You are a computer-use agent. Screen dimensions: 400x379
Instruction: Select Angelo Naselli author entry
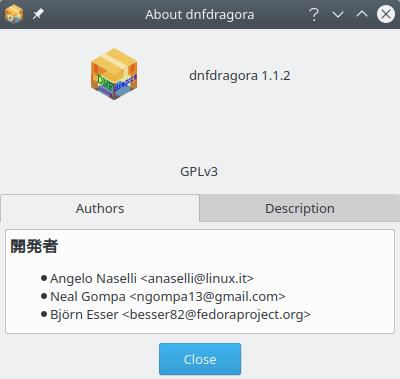152,278
